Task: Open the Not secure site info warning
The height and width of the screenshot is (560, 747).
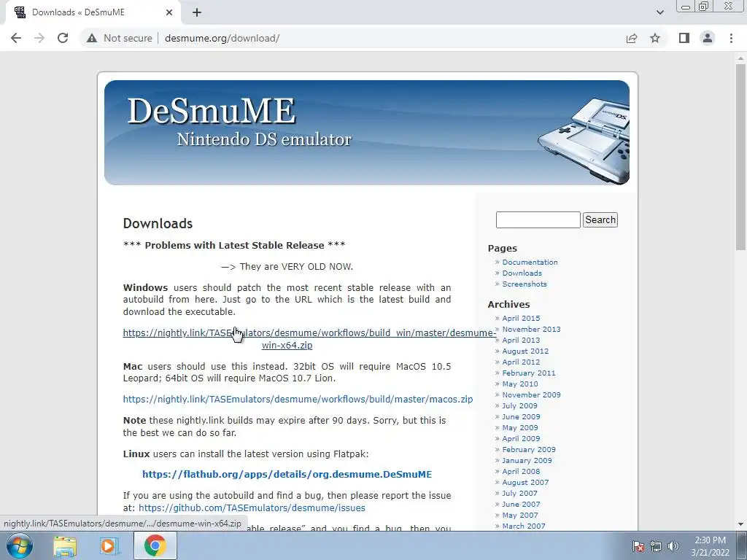Action: [x=120, y=38]
